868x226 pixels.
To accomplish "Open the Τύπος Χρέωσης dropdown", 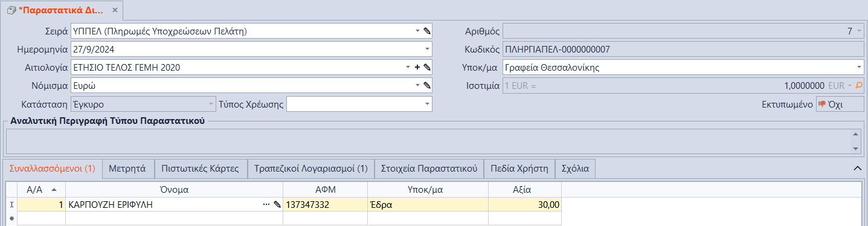I will click(x=426, y=104).
